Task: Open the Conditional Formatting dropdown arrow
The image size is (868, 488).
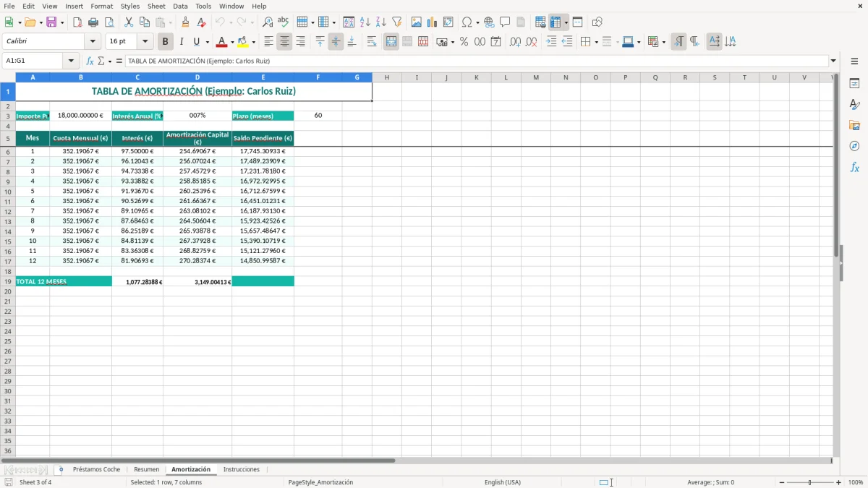Action: coord(663,42)
